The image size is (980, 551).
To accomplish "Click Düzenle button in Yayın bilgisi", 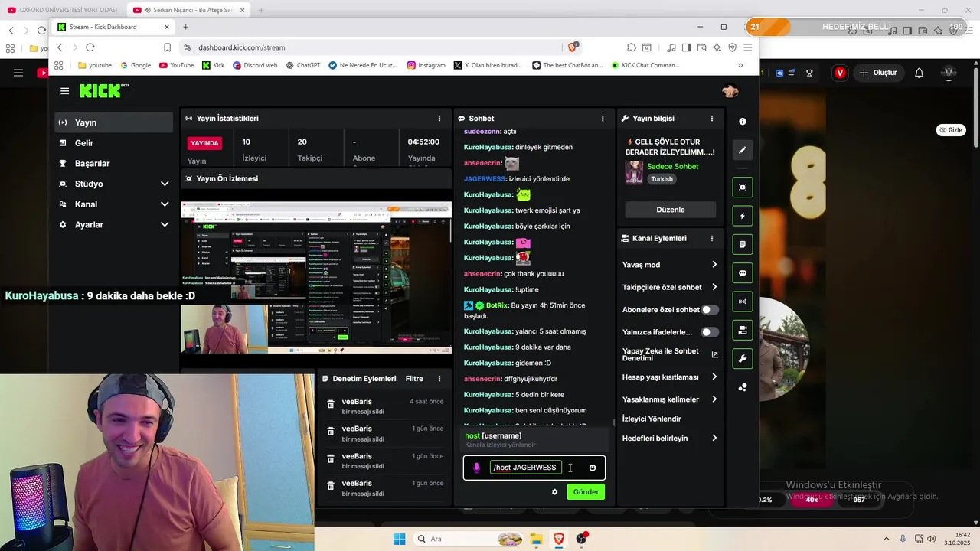I will 671,210.
